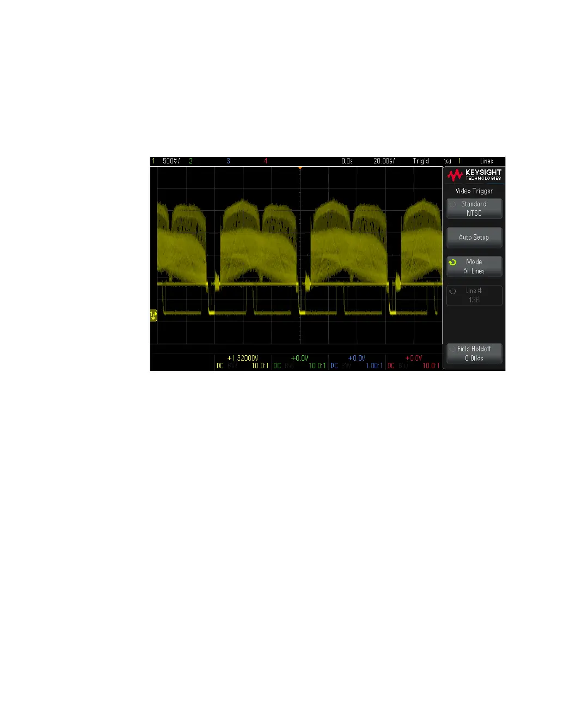Click the orange trigger position marker
588x706 pixels.
pyautogui.click(x=300, y=168)
